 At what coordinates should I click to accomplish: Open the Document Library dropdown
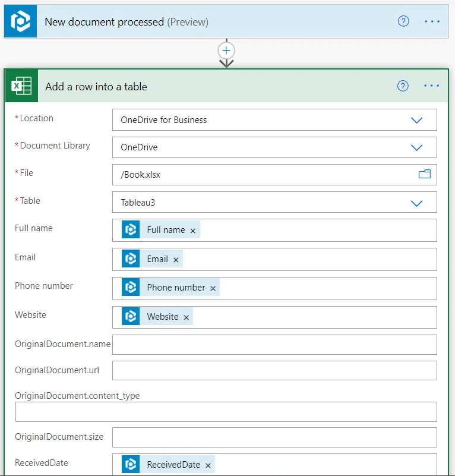[x=418, y=147]
